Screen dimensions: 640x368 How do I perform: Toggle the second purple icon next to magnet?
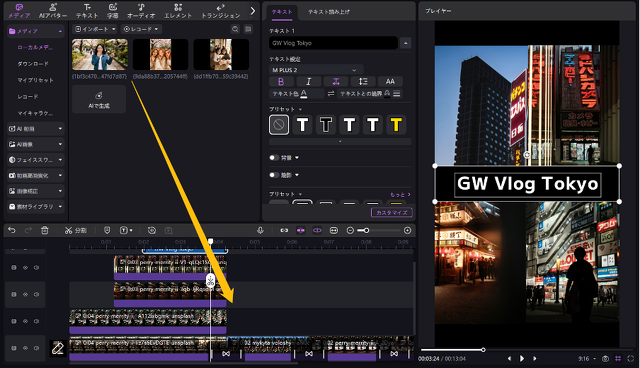(x=317, y=231)
